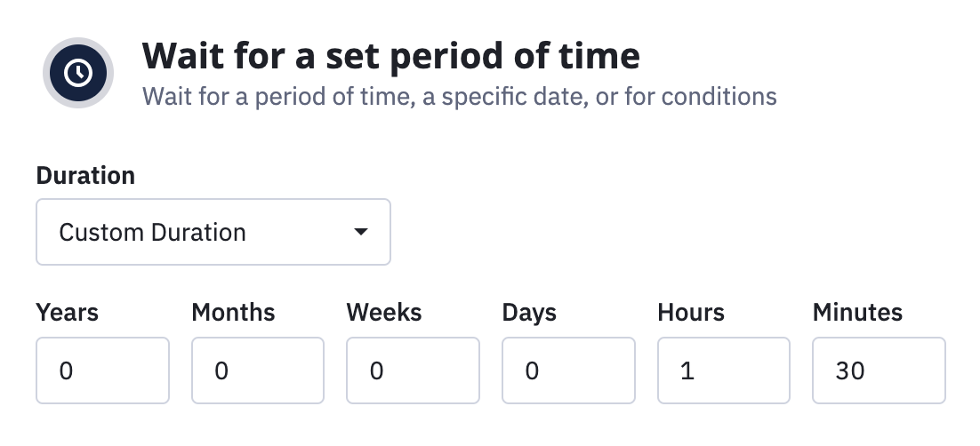Click the Hours label text
Image resolution: width=980 pixels, height=446 pixels.
click(691, 313)
